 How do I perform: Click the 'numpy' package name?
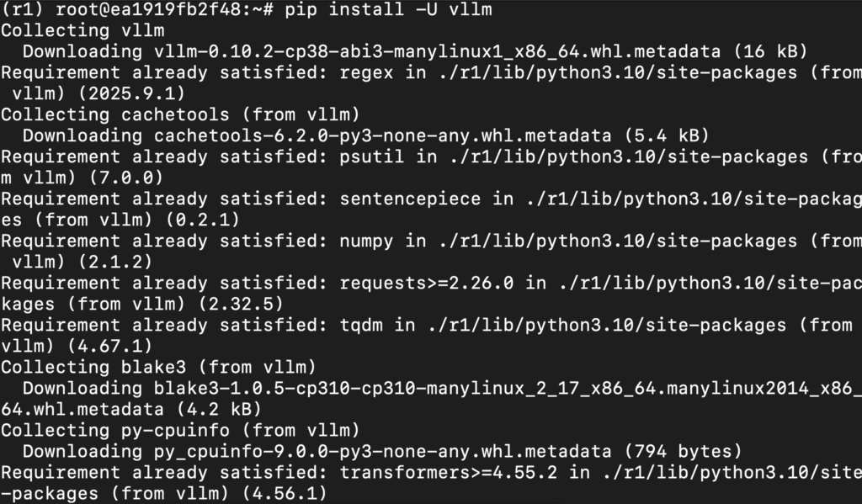(x=367, y=241)
